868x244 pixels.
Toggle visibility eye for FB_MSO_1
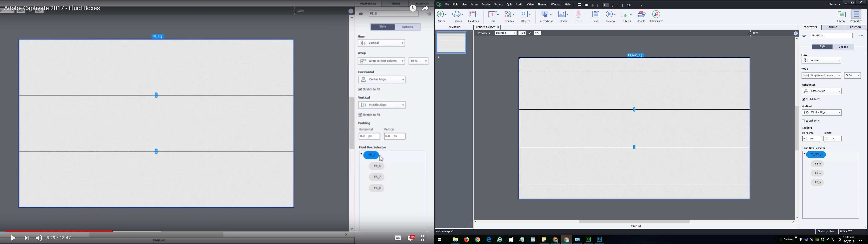(x=804, y=36)
